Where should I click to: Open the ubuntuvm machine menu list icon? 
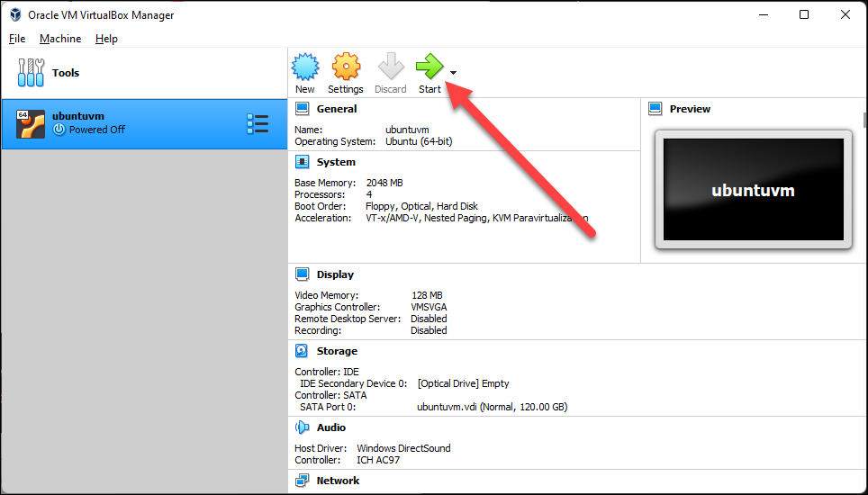click(x=258, y=124)
